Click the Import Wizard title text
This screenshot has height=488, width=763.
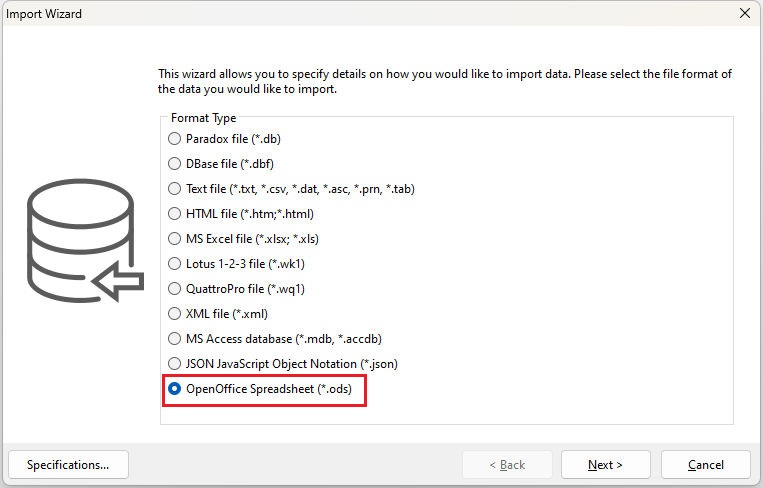(44, 14)
